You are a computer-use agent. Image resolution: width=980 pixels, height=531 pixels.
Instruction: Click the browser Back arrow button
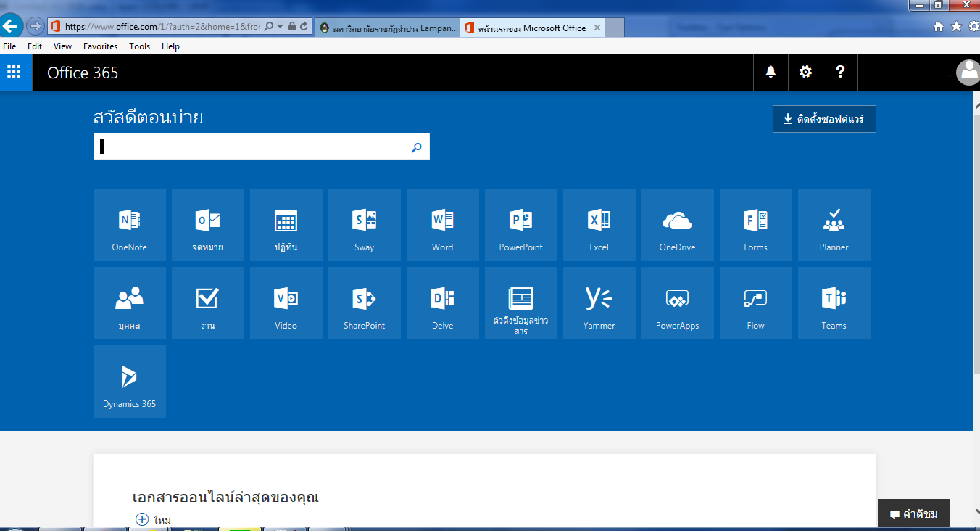point(10,26)
